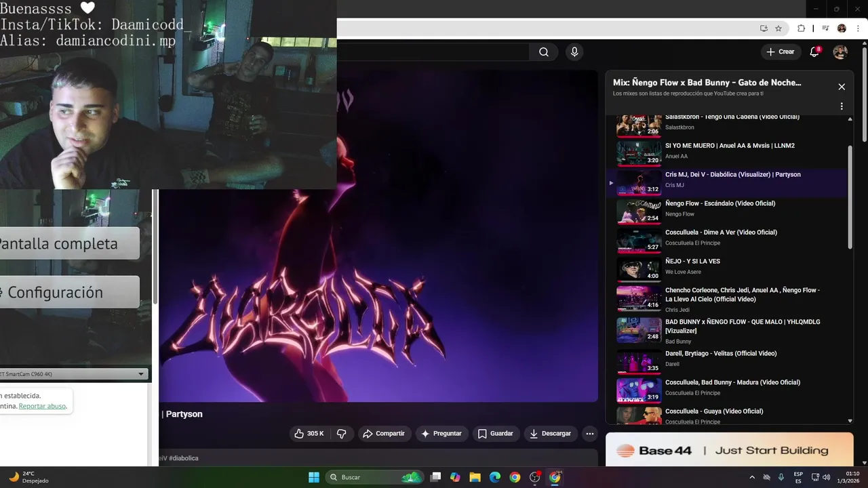Screen dimensions: 868x488
Task: Select Cris MJ Diabólica playlist item
Action: [x=727, y=182]
